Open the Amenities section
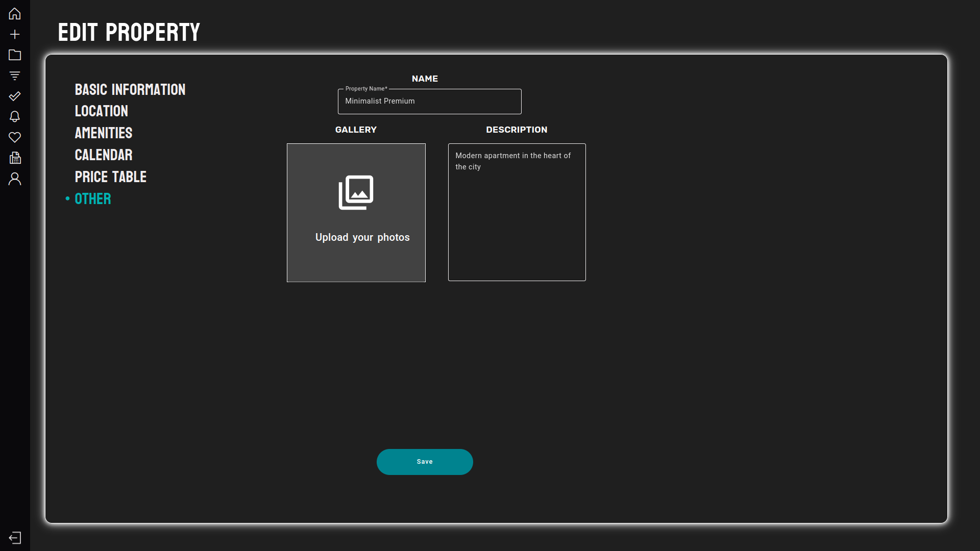980x551 pixels. 104,133
